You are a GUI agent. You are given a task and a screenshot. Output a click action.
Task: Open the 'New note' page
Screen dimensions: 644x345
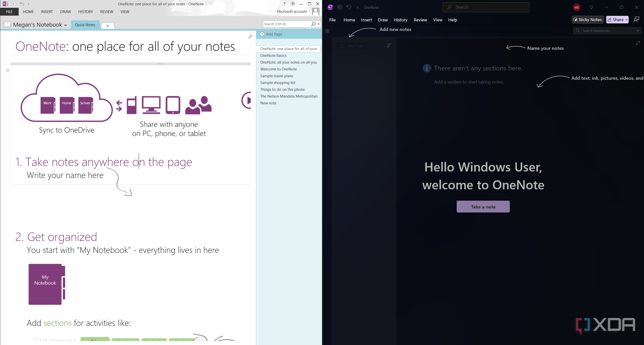pos(268,103)
